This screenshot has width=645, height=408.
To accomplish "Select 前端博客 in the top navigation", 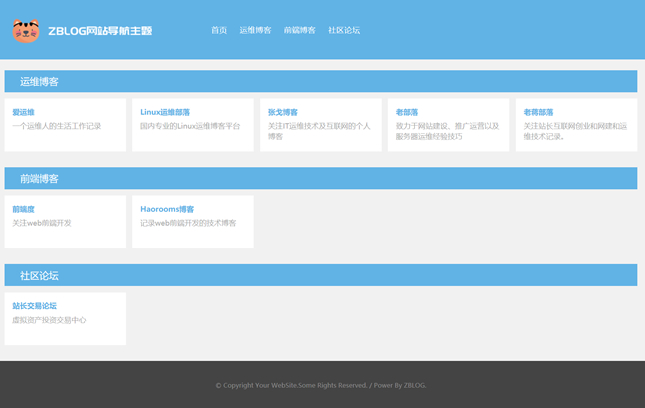I will pos(299,31).
